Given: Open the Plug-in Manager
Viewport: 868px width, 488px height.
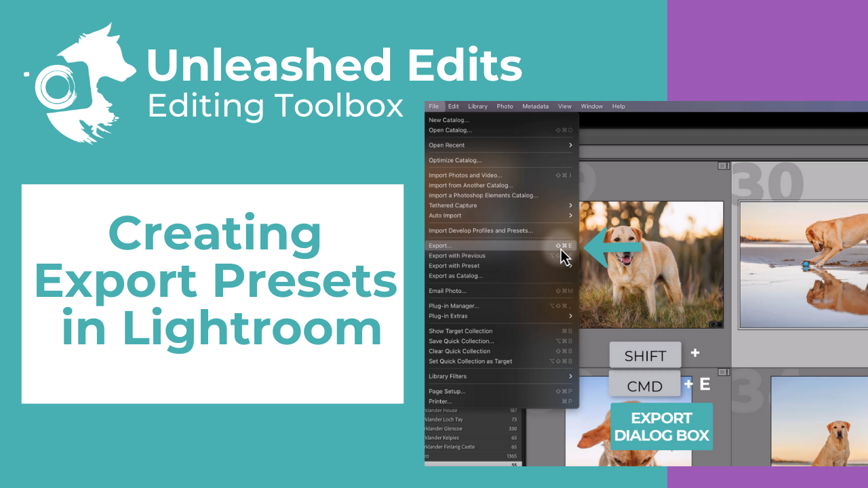Looking at the screenshot, I should pos(501,306).
